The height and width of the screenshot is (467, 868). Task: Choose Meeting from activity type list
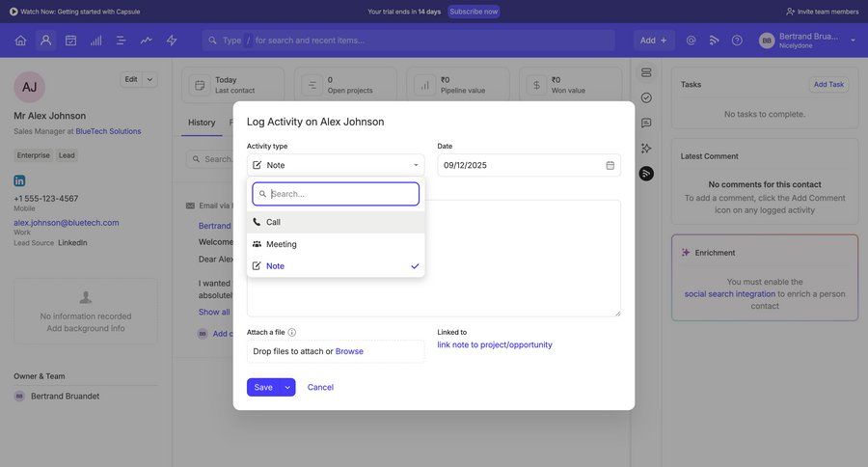(336, 244)
